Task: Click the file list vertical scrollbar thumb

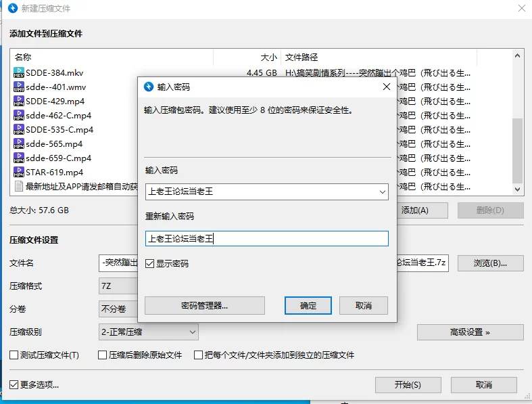Action: pyautogui.click(x=517, y=150)
